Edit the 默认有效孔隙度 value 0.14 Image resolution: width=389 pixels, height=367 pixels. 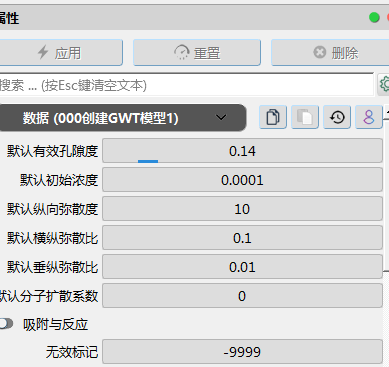tap(242, 151)
